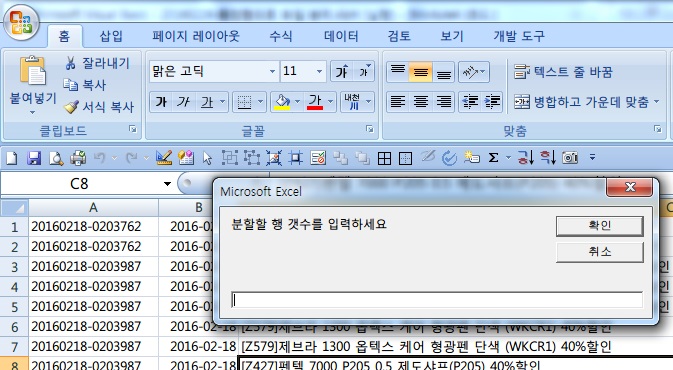Click the 확인 (OK) button in dialog
Screen dimensions: 673x370
pyautogui.click(x=600, y=226)
